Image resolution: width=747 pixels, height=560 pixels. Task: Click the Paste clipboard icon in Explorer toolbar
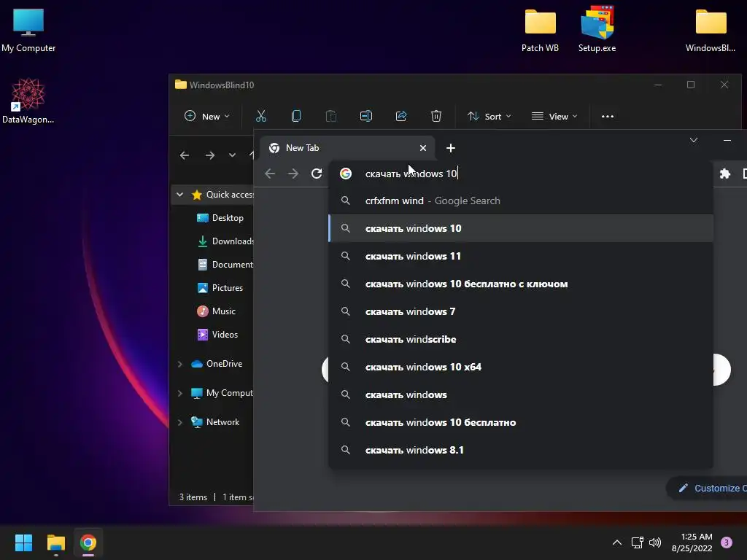coord(331,116)
